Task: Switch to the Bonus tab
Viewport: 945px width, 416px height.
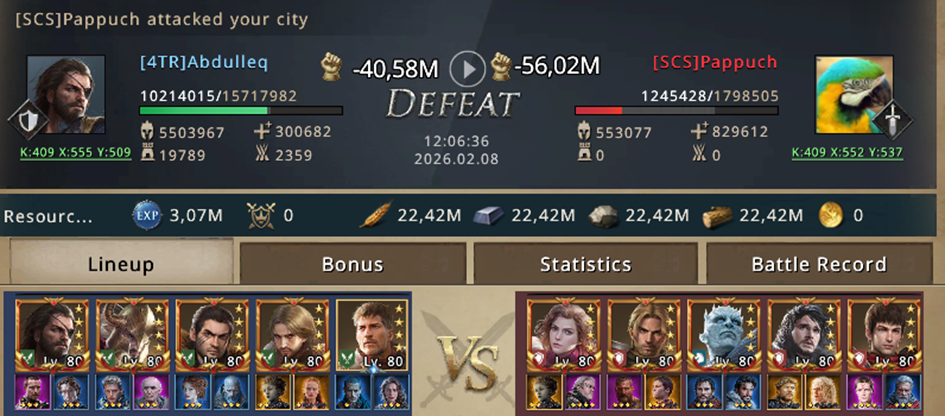Action: pos(353,263)
